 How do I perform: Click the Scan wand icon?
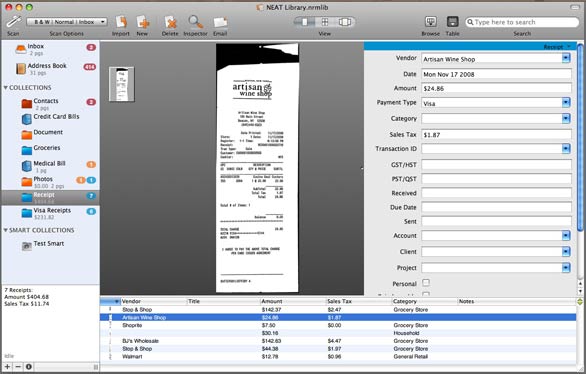pyautogui.click(x=13, y=22)
